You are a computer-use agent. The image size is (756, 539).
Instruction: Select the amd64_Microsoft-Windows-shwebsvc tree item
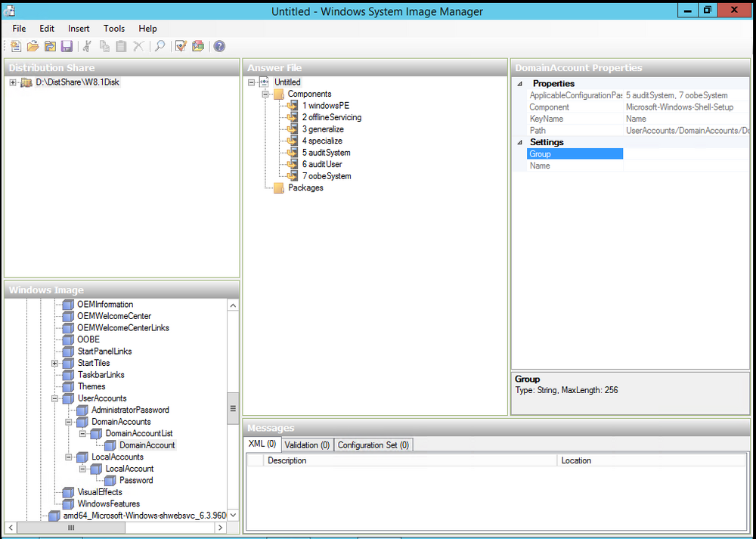tap(144, 516)
